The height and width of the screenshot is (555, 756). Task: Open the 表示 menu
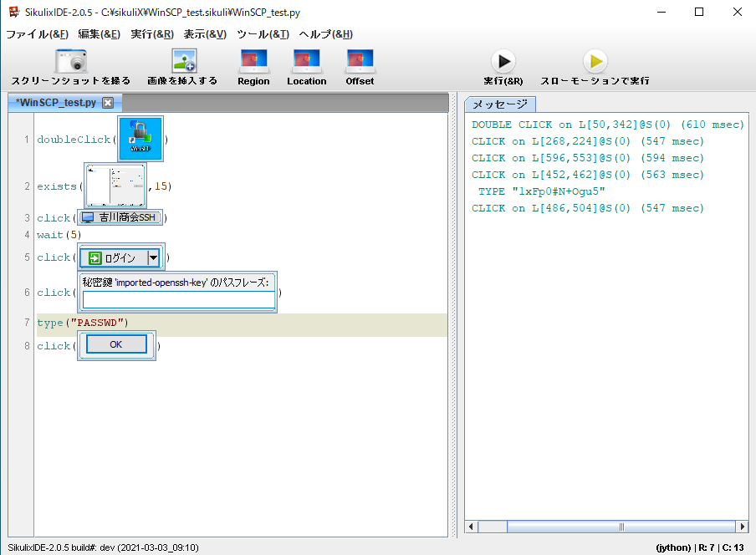tap(205, 34)
